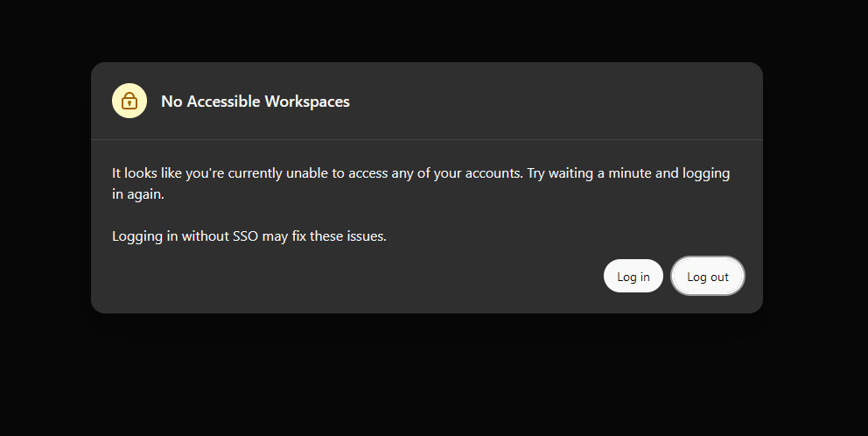
Task: Click the yellow circular lock badge
Action: (129, 101)
